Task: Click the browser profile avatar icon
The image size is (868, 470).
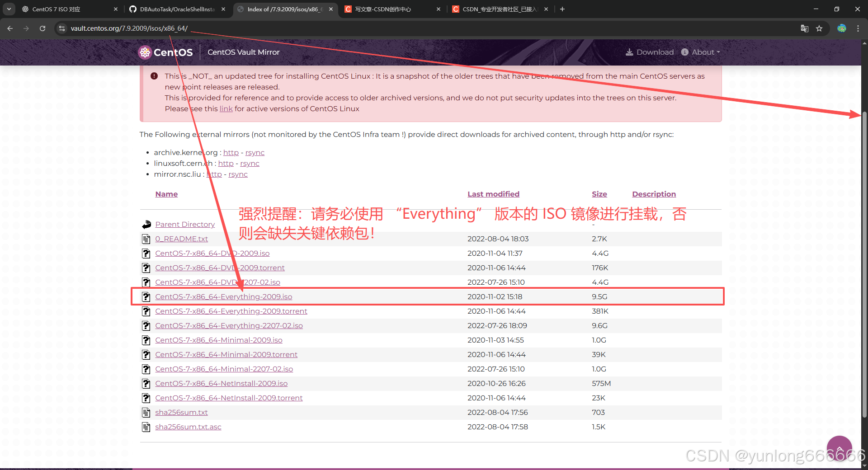Action: [x=841, y=28]
